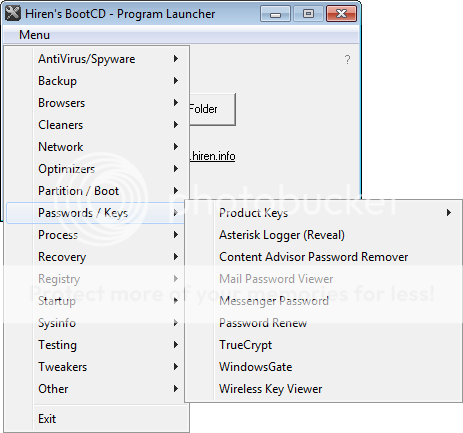
Task: Open the hiren.info hyperlink
Action: [x=212, y=156]
